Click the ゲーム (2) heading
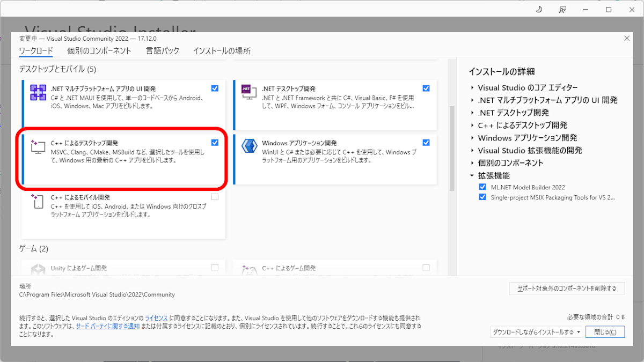Image resolution: width=644 pixels, height=362 pixels. coord(34,249)
